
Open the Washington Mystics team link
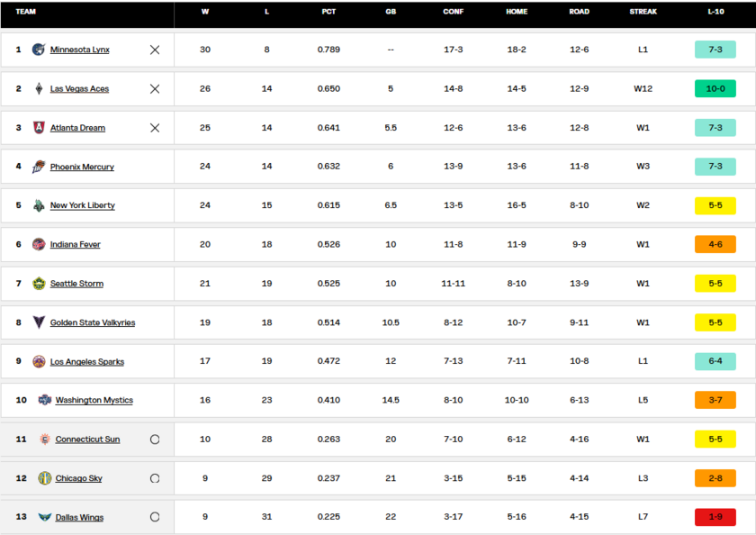click(x=94, y=400)
